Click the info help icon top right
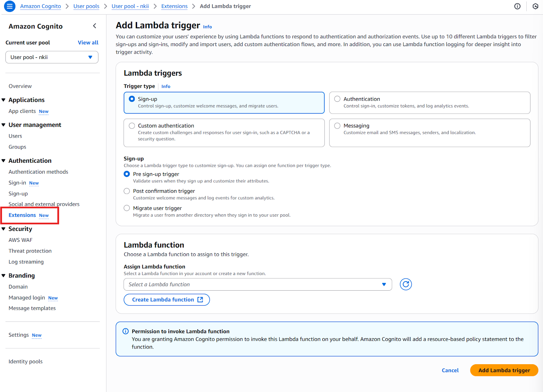 [517, 6]
